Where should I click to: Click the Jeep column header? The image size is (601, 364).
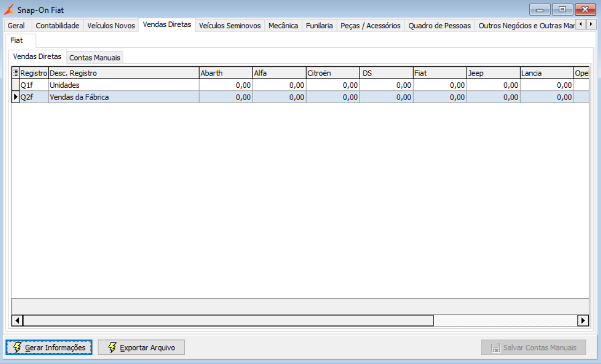click(493, 73)
